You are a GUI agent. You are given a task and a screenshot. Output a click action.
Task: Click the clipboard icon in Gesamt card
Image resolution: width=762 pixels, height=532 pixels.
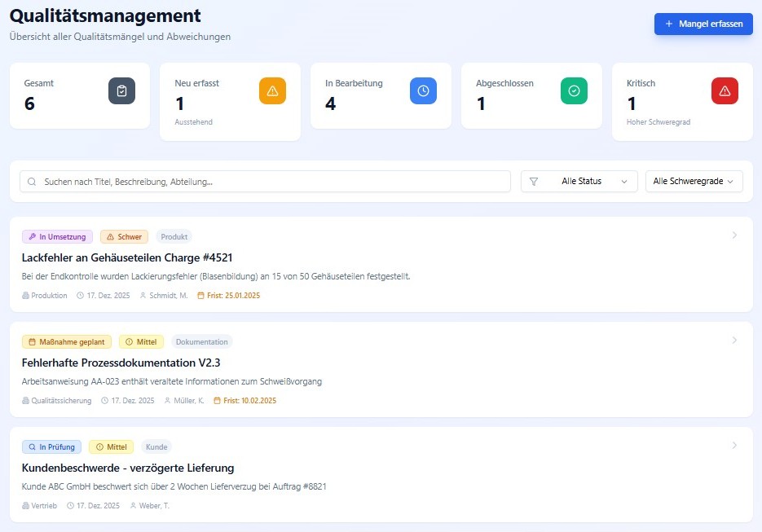click(121, 90)
